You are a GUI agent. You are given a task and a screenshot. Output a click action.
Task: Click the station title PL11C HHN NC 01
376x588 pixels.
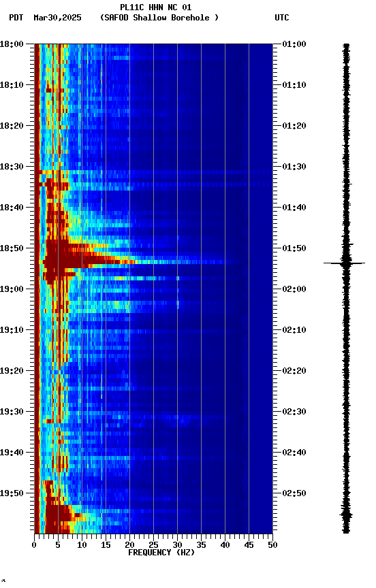(156, 7)
